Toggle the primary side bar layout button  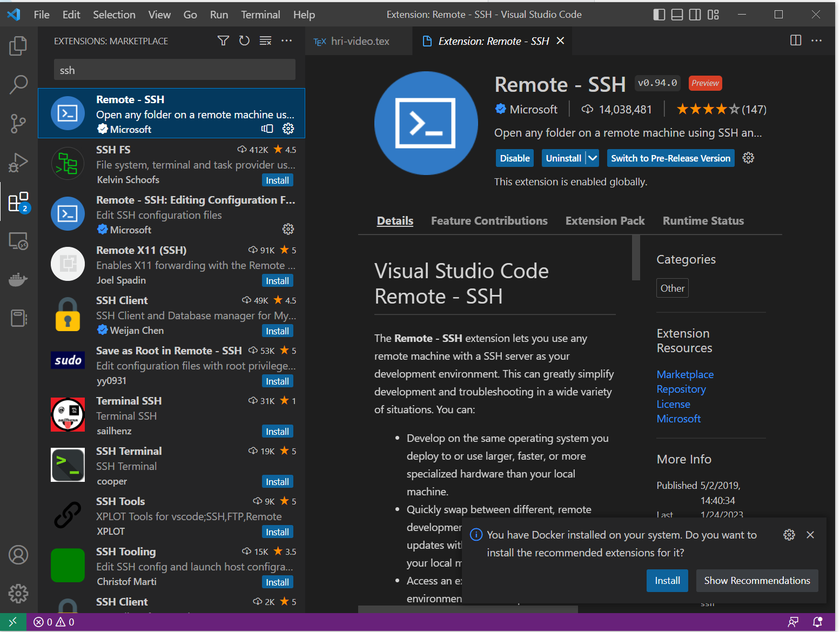pos(659,15)
